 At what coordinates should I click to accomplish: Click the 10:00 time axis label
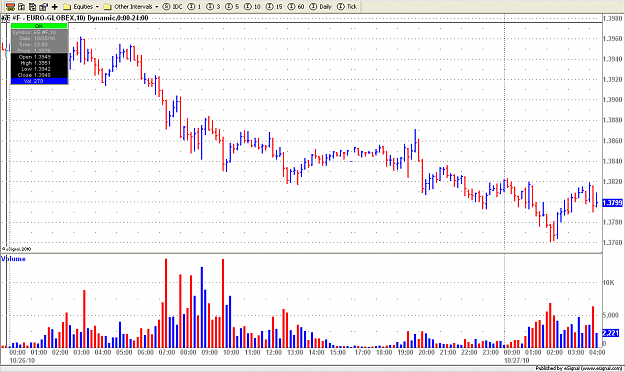(x=231, y=352)
